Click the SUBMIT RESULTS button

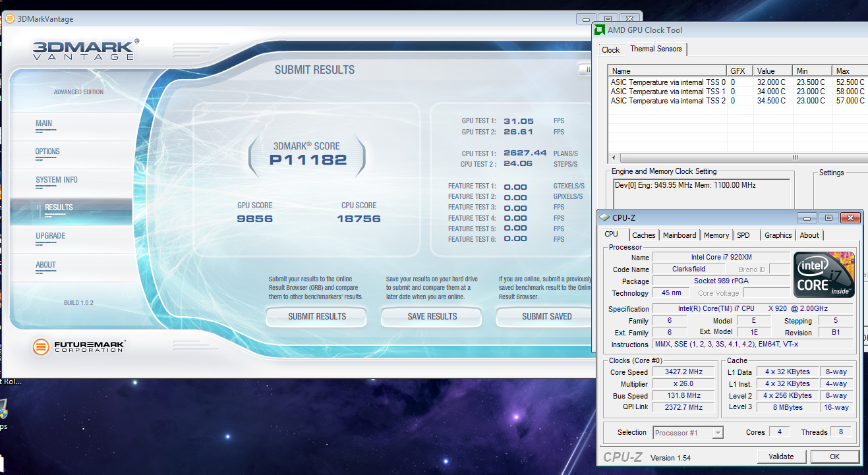click(317, 317)
